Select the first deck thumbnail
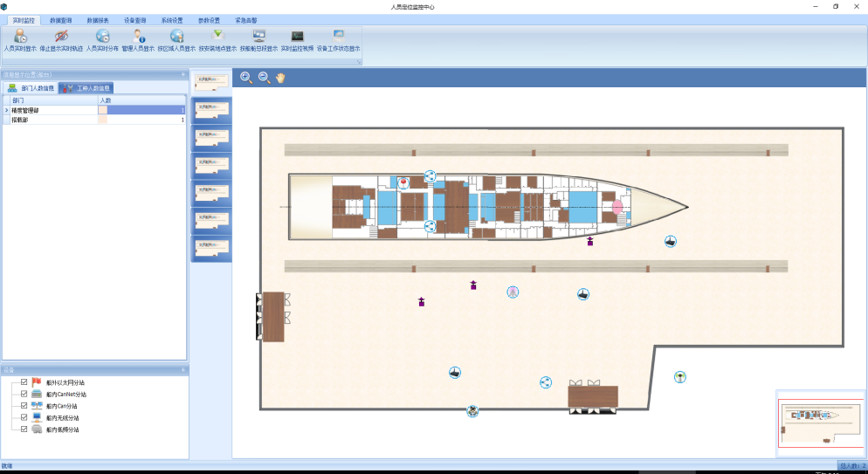This screenshot has width=868, height=474. (x=211, y=81)
